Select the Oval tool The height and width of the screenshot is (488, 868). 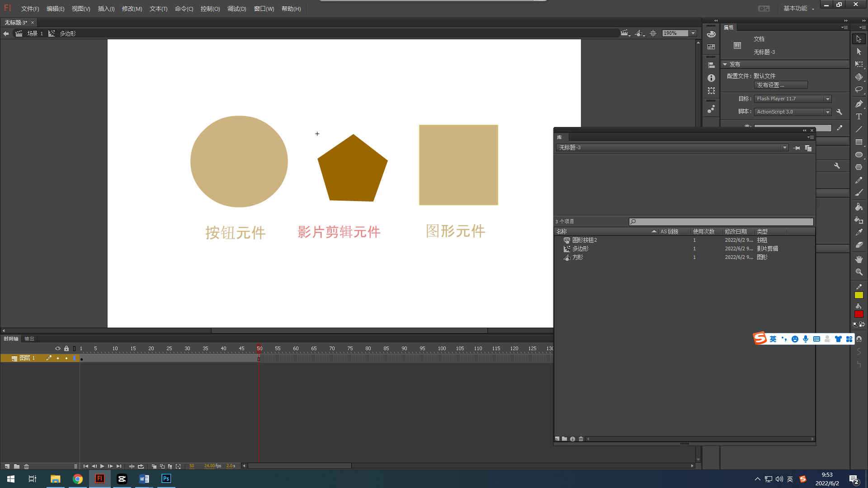[859, 155]
